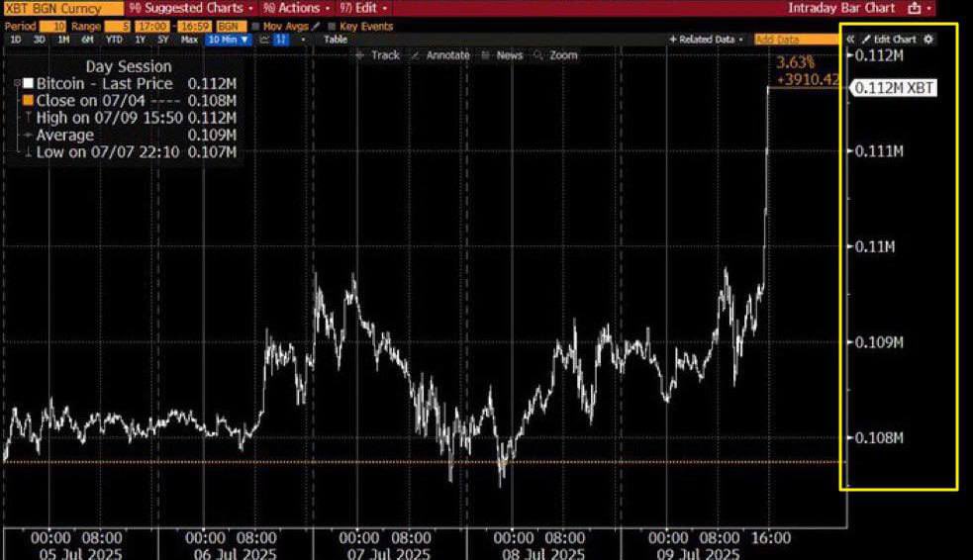Click the 3.63% change label
973x560 pixels.
[x=796, y=62]
